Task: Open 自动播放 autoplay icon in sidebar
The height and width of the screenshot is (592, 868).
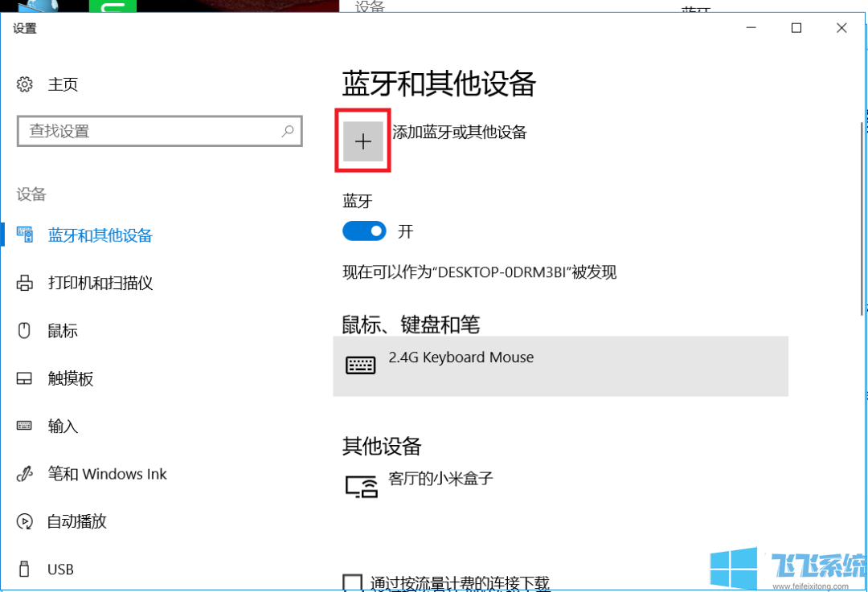Action: [24, 521]
